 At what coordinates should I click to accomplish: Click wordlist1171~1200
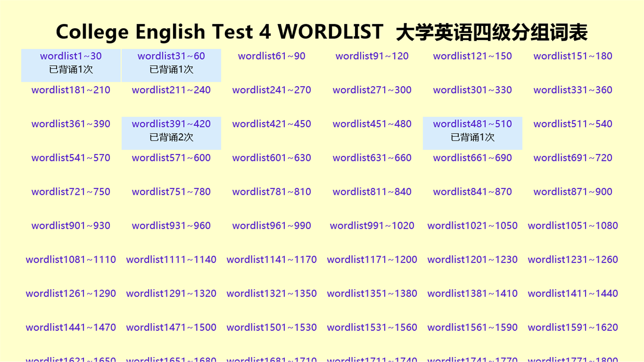(372, 260)
